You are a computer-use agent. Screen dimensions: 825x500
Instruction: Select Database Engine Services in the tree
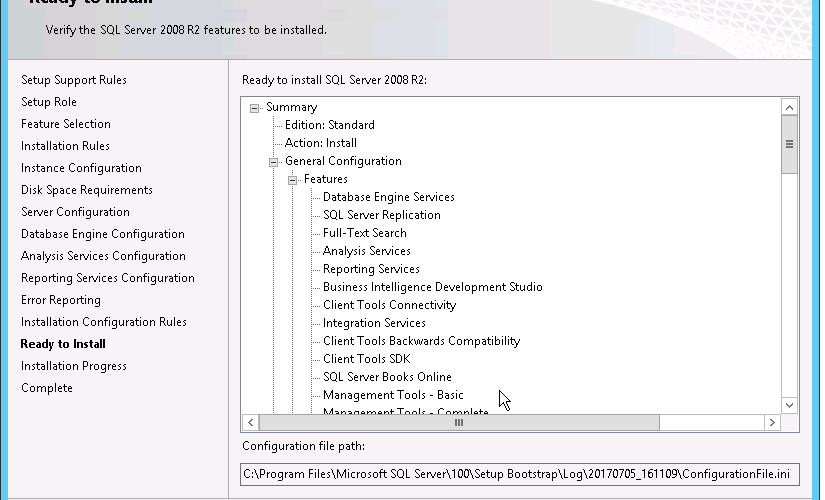[388, 197]
